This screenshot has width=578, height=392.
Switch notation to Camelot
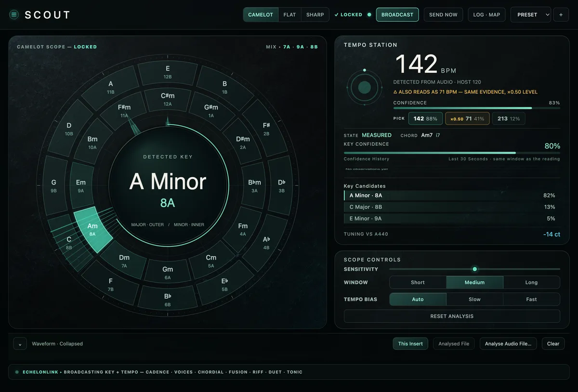[261, 14]
